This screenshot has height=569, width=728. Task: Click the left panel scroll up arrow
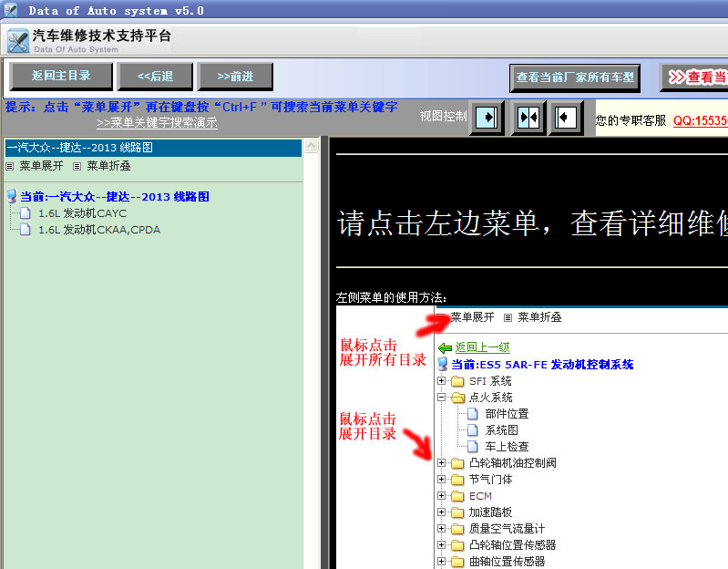coord(311,146)
